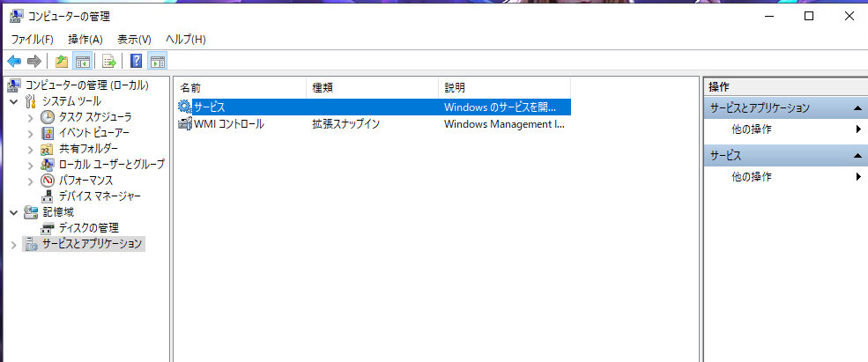The image size is (868, 362).
Task: Click the サービス gear icon in list
Action: (x=184, y=107)
